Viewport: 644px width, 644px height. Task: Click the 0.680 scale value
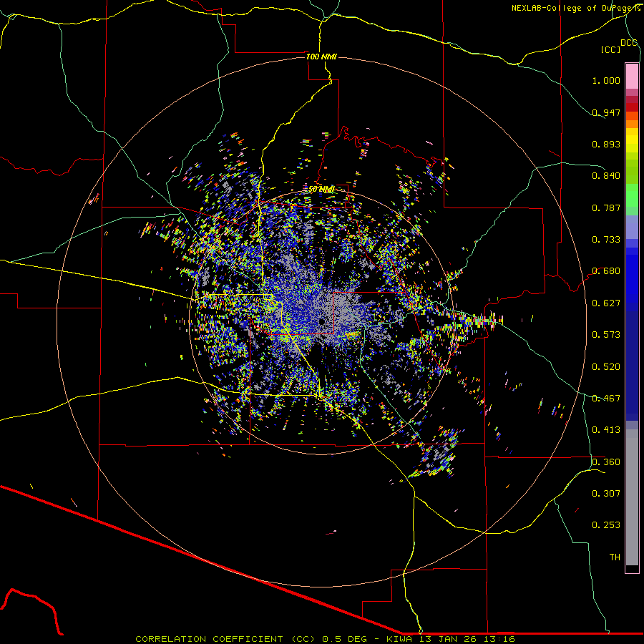click(606, 271)
